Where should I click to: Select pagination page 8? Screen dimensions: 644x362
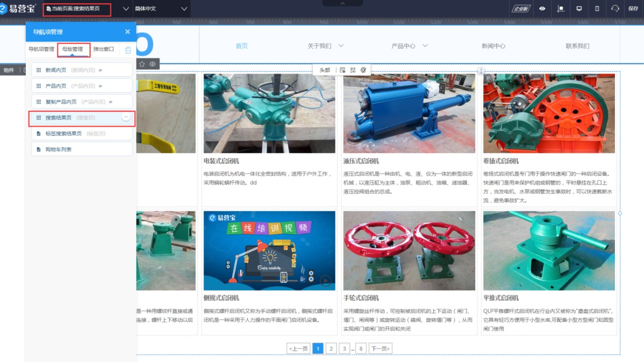pos(361,349)
